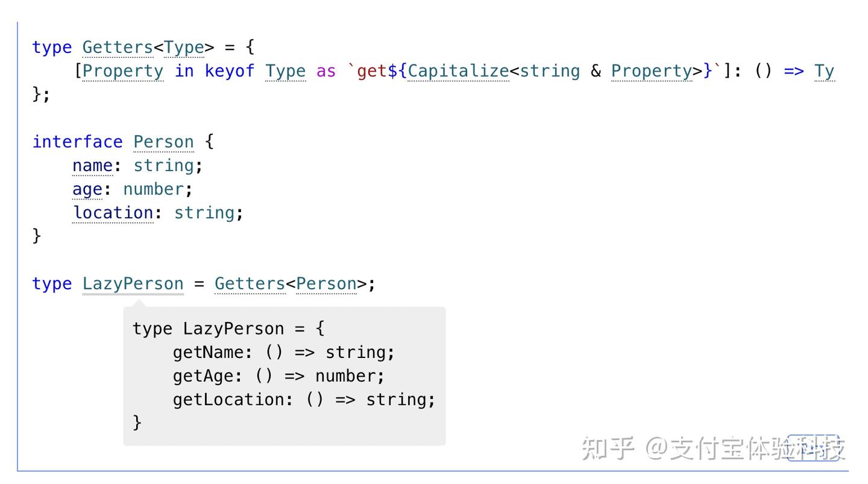Viewport: 868px width, 484px height.
Task: Click the underlined LazyPerson type name
Action: [133, 284]
